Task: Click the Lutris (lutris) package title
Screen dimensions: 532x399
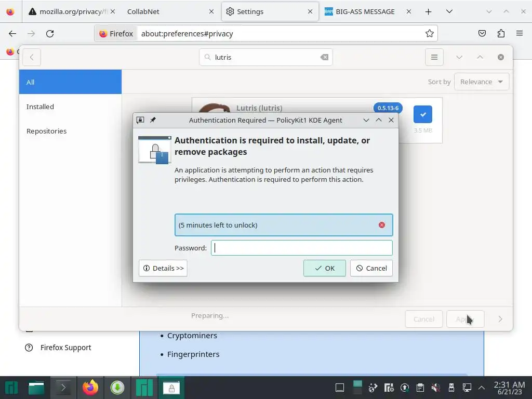Action: point(259,108)
